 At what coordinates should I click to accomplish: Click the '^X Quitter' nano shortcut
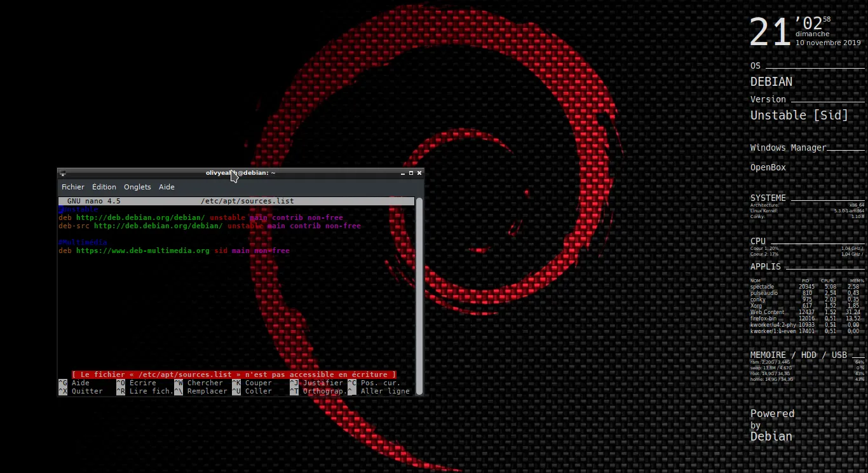[x=81, y=391]
